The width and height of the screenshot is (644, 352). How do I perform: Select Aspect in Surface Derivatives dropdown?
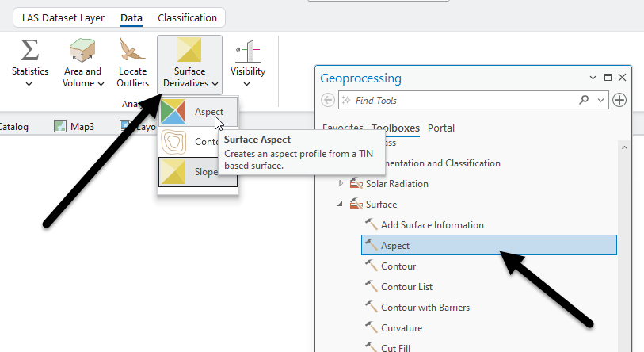(x=198, y=112)
